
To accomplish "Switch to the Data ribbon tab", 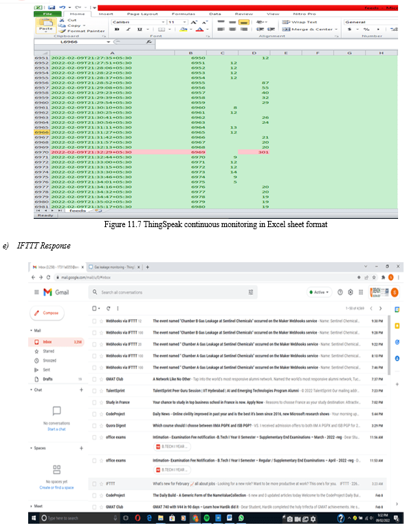I will click(x=215, y=14).
